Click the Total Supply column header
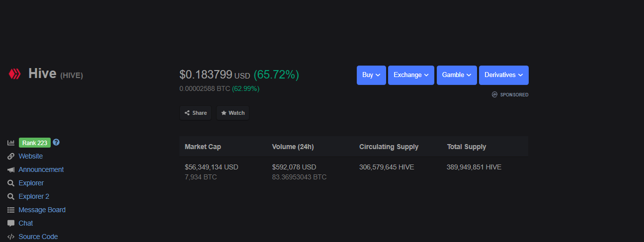The height and width of the screenshot is (242, 644). tap(466, 147)
